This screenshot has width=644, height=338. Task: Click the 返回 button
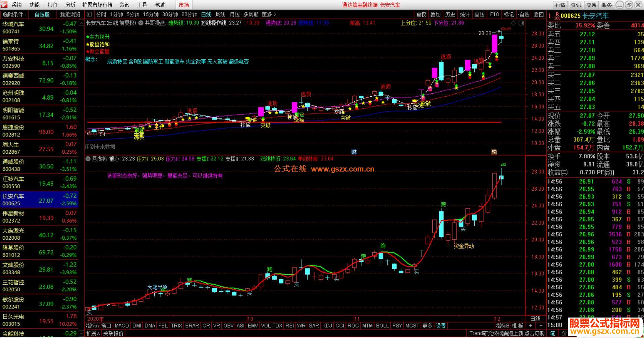tap(539, 14)
